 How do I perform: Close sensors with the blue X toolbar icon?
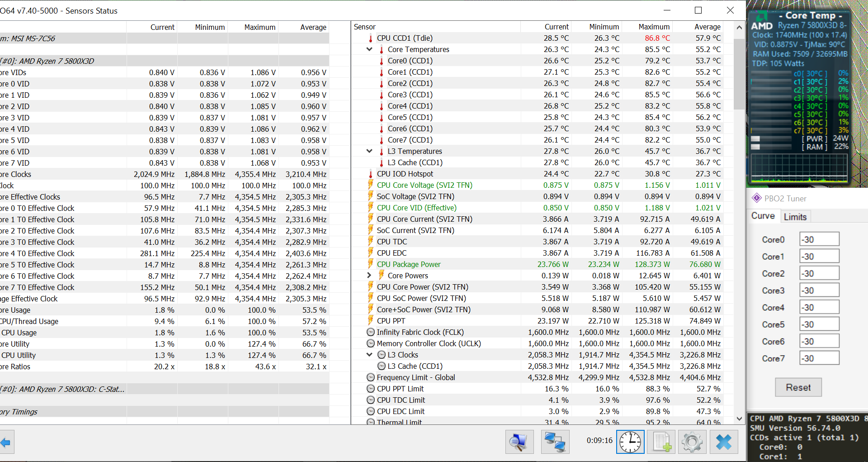[x=724, y=442]
